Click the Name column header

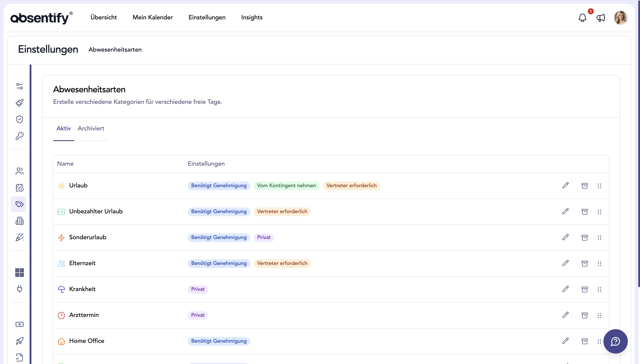click(x=65, y=164)
